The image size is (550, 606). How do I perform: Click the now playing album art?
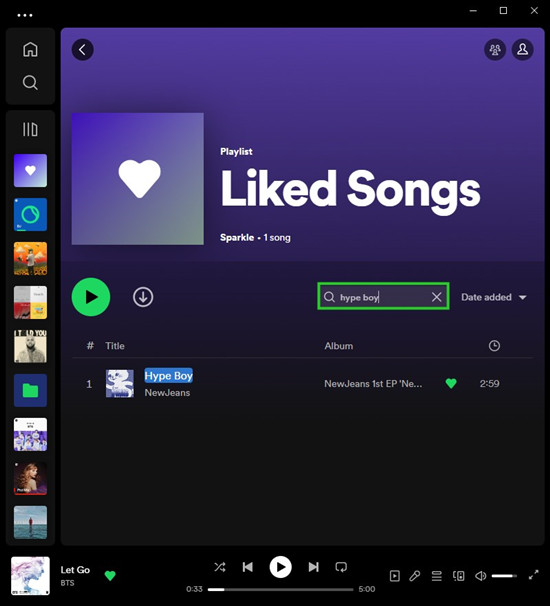pyautogui.click(x=30, y=576)
